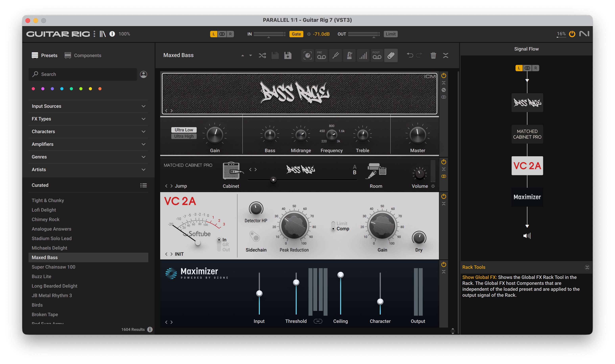615x364 pixels.
Task: Select the Chimey Rock preset
Action: 88,219
